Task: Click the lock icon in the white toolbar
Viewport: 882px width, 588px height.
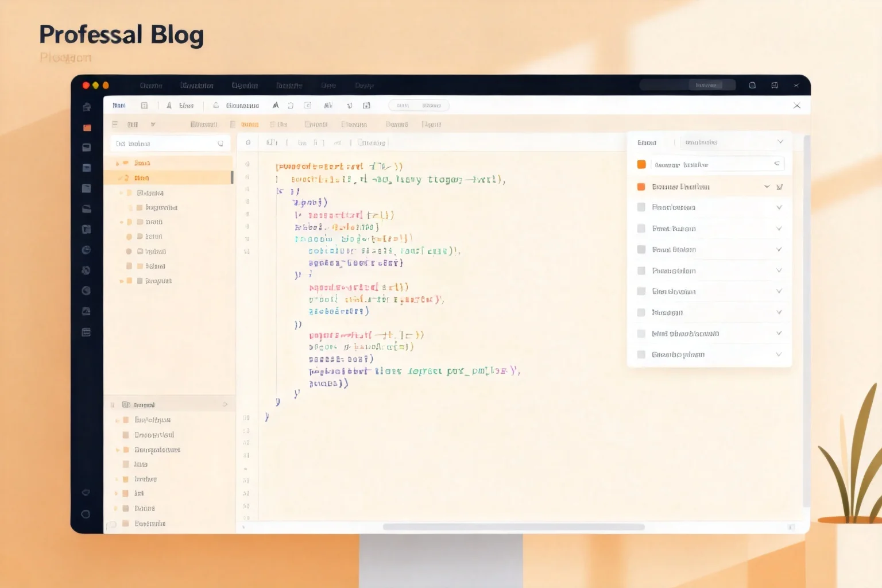Action: (x=216, y=106)
